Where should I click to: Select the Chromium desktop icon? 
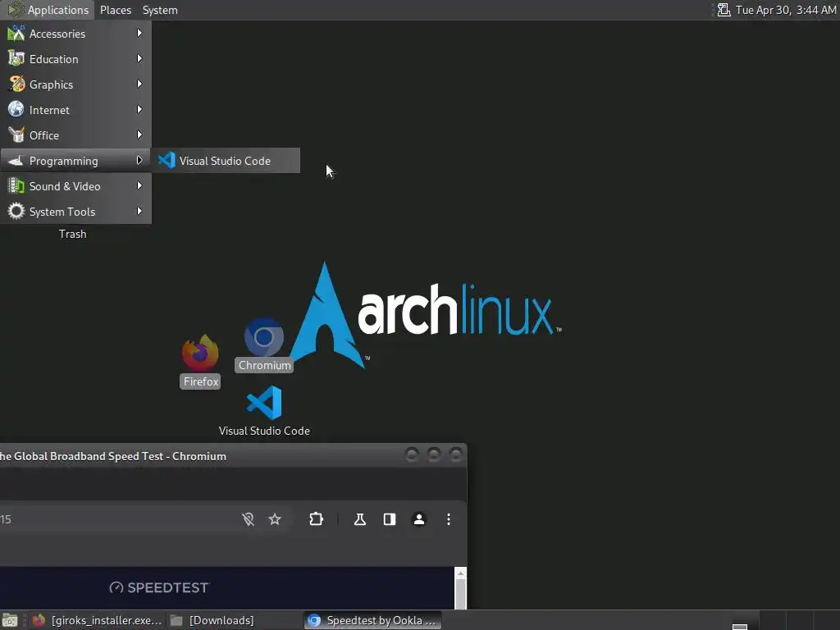pos(263,345)
